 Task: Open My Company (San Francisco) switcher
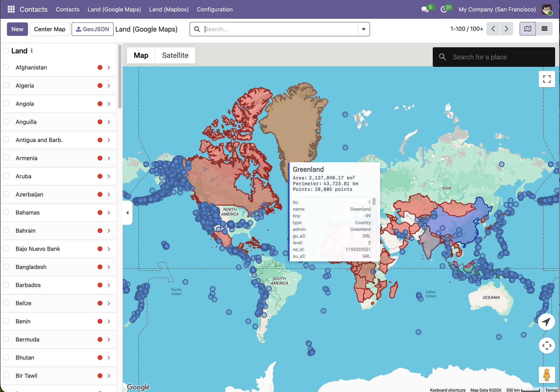point(497,9)
